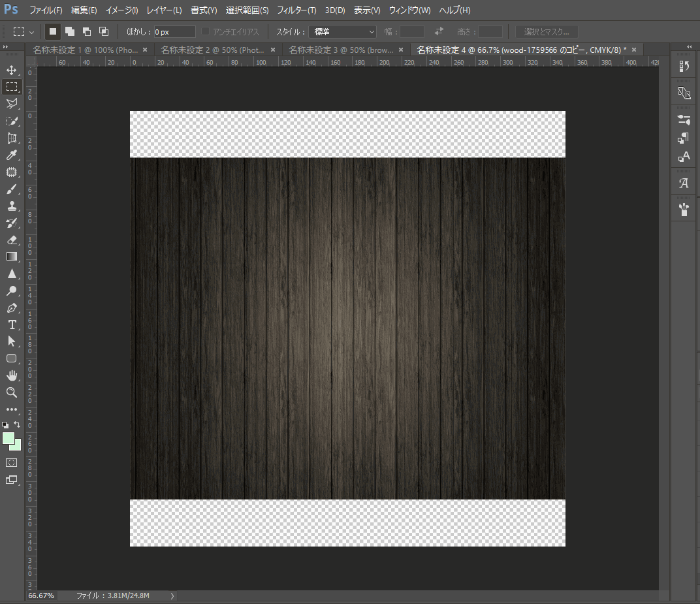Open the フィルター(T) menu
700x604 pixels.
coord(296,10)
